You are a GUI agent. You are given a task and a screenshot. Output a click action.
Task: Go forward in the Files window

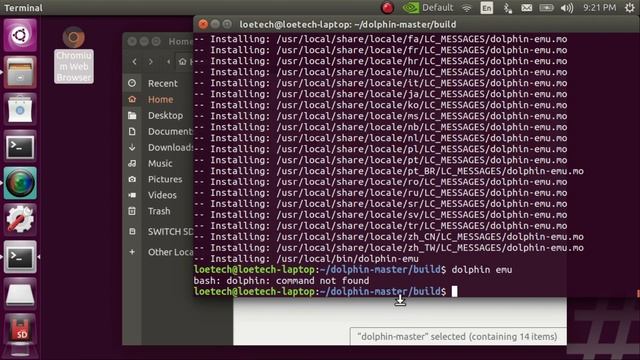coord(151,62)
